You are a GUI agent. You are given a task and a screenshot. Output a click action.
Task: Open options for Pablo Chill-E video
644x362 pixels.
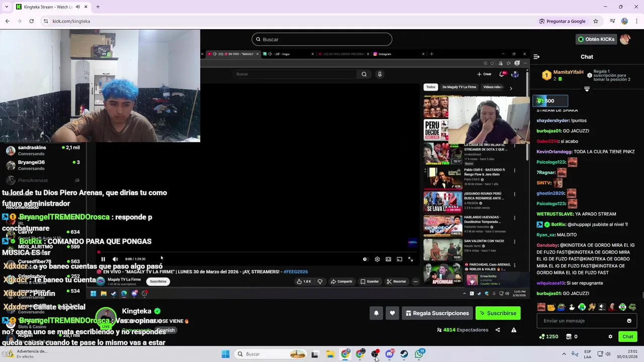(x=514, y=170)
